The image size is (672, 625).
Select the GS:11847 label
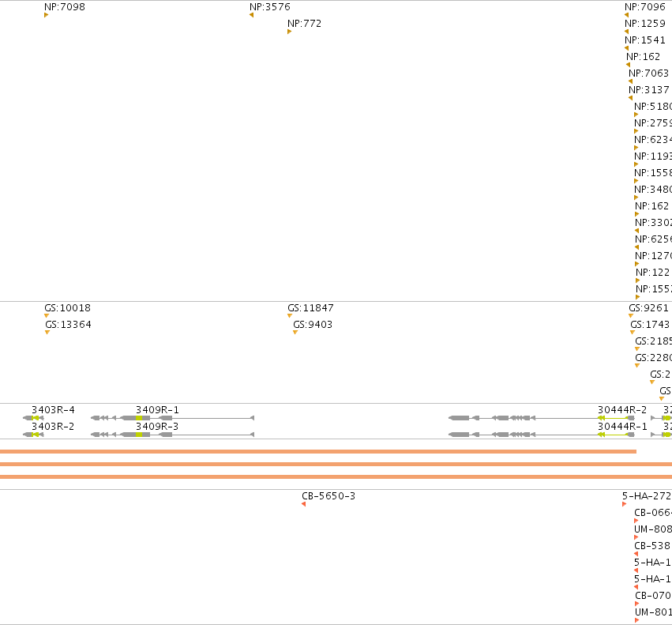[x=310, y=308]
